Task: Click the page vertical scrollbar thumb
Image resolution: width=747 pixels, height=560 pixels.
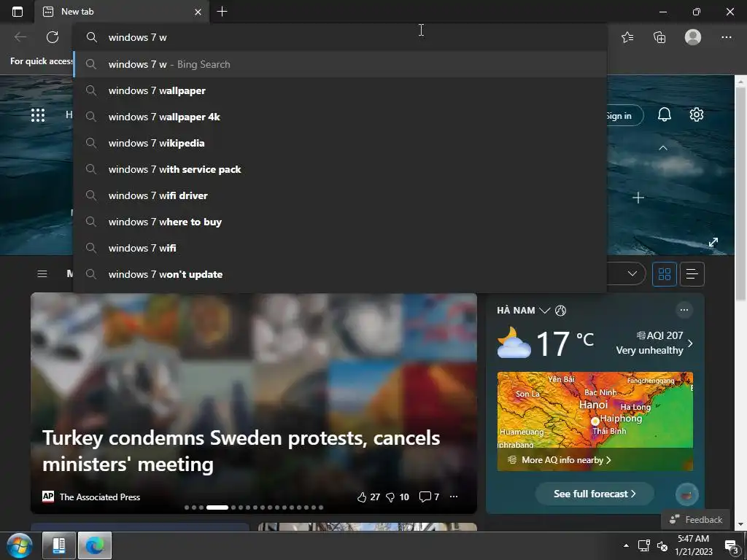Action: [x=740, y=194]
